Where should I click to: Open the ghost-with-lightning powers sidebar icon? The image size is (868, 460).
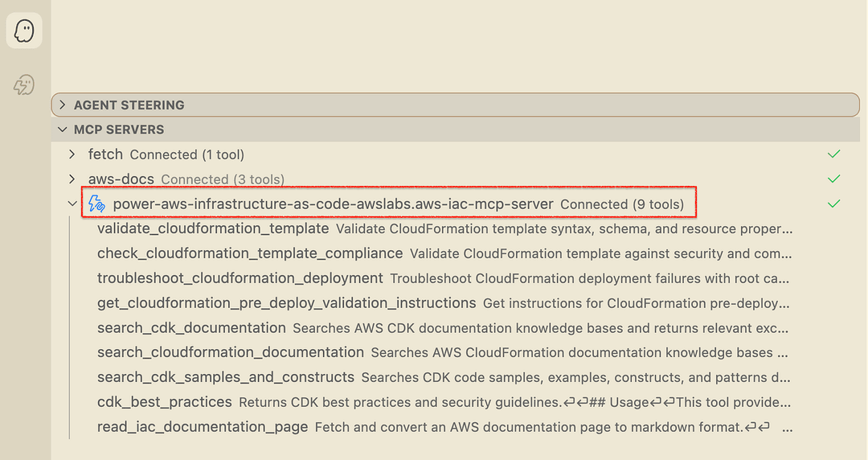pyautogui.click(x=24, y=84)
